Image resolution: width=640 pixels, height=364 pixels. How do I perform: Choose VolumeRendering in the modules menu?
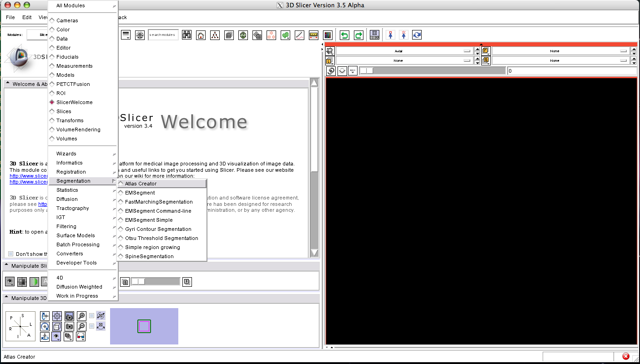pyautogui.click(x=78, y=130)
